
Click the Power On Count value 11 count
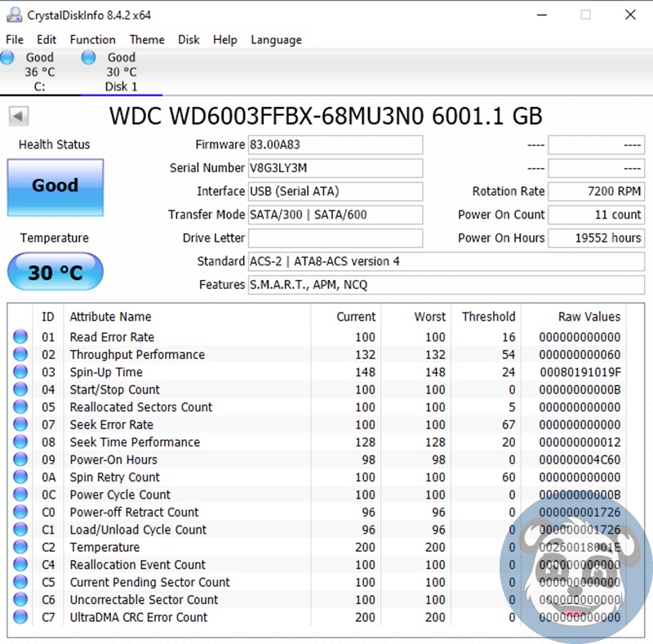click(596, 215)
